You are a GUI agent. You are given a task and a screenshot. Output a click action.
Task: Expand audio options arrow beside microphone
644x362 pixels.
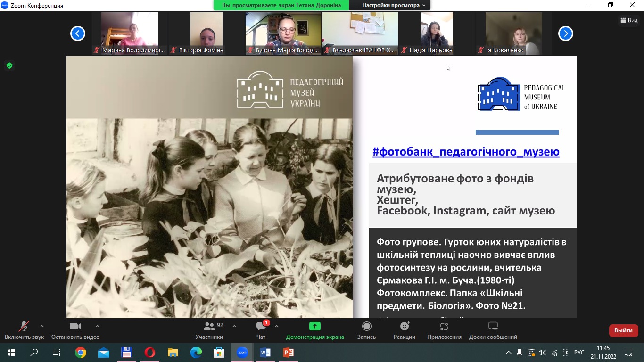(x=42, y=326)
